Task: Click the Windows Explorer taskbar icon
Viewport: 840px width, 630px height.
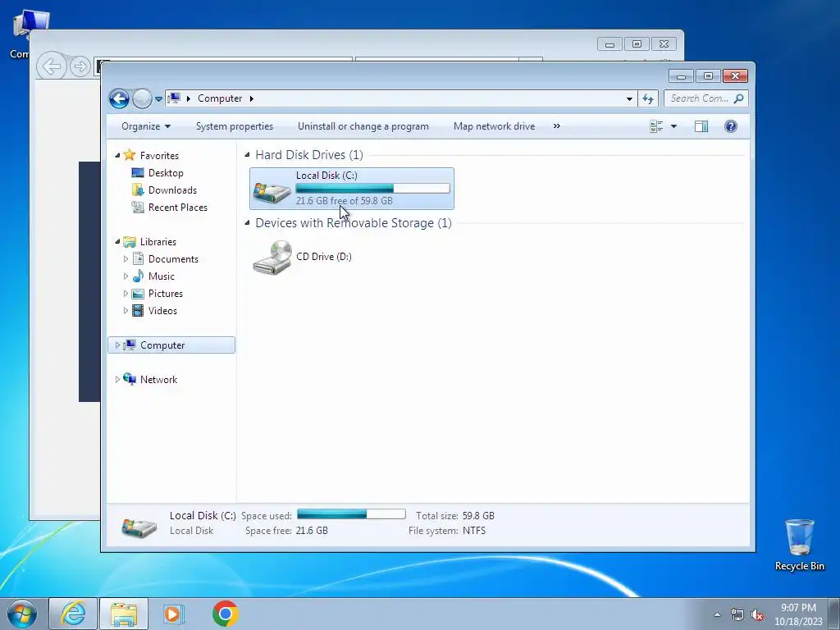Action: (x=124, y=614)
